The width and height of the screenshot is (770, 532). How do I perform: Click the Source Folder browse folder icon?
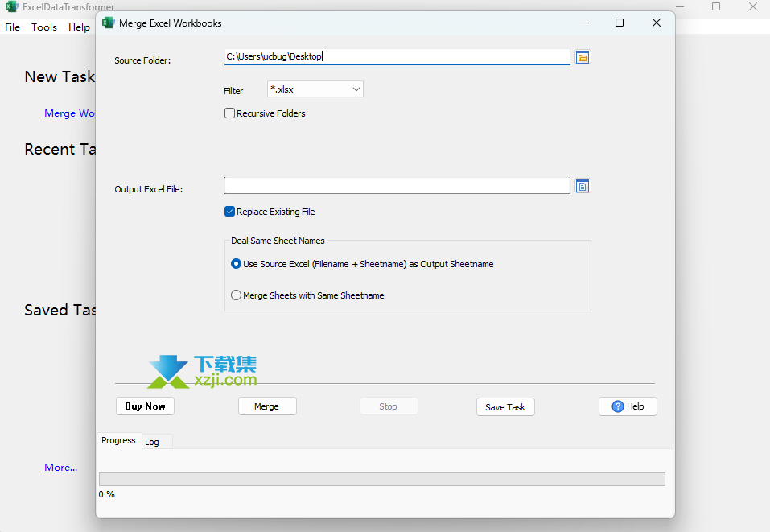(583, 57)
